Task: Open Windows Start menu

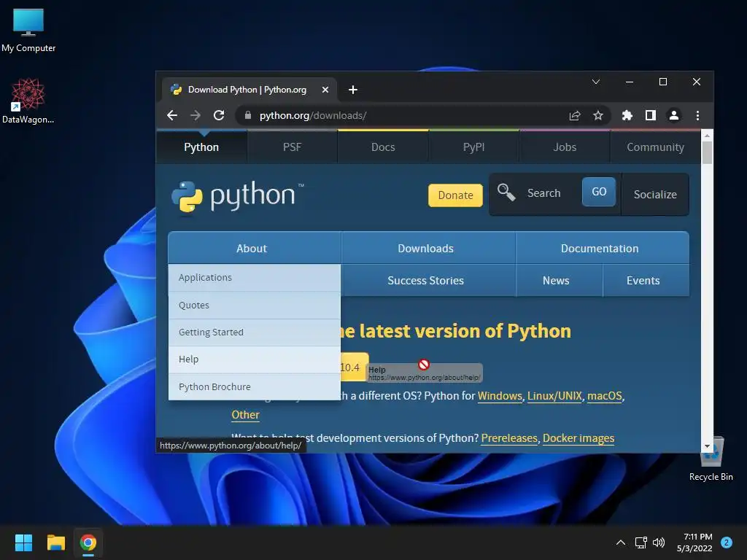Action: coord(23,542)
